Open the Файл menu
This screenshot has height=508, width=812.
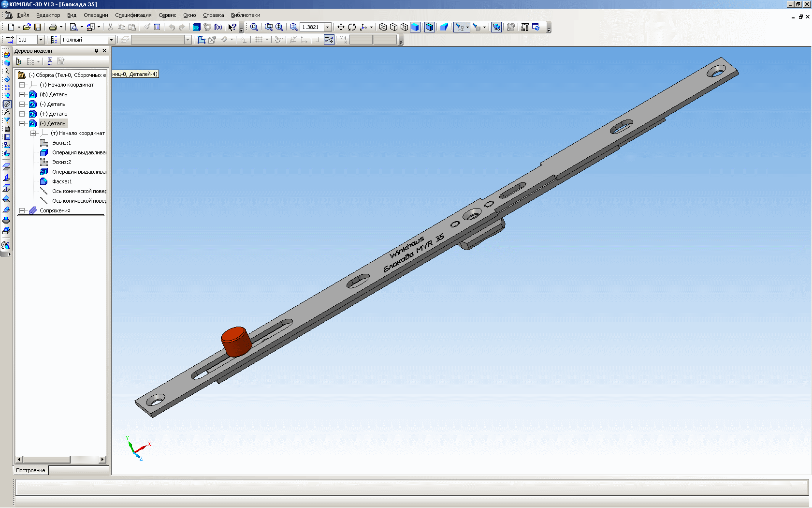pos(23,15)
